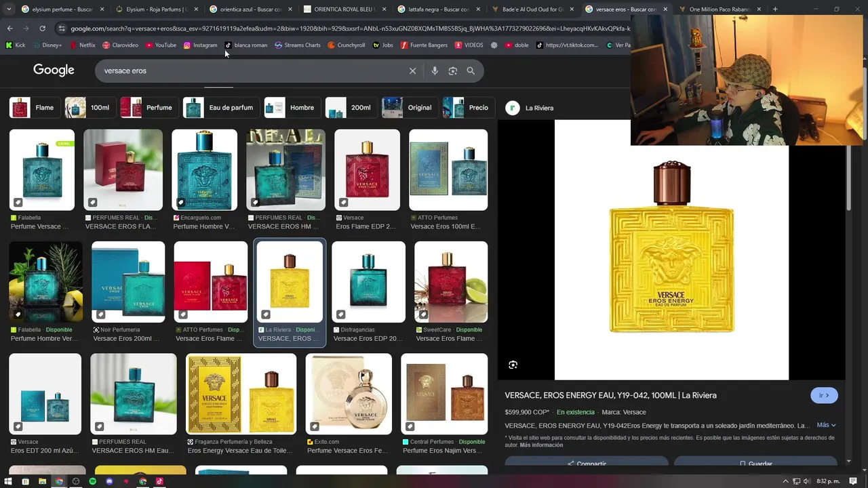Filter results by Flame chip

coord(34,108)
